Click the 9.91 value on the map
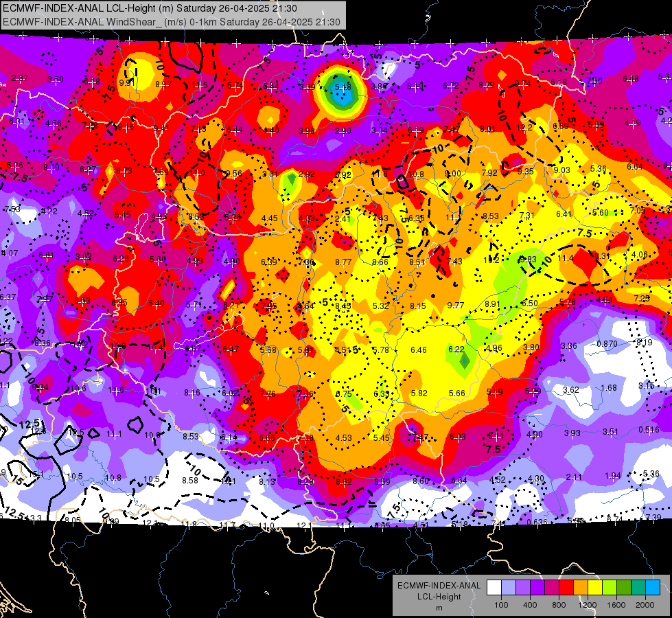This screenshot has height=618, width=672. coord(127,83)
